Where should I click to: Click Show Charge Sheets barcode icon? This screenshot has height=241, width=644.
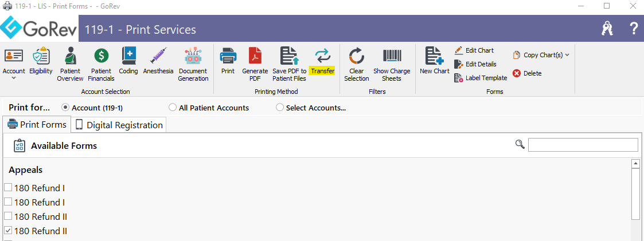point(392,56)
